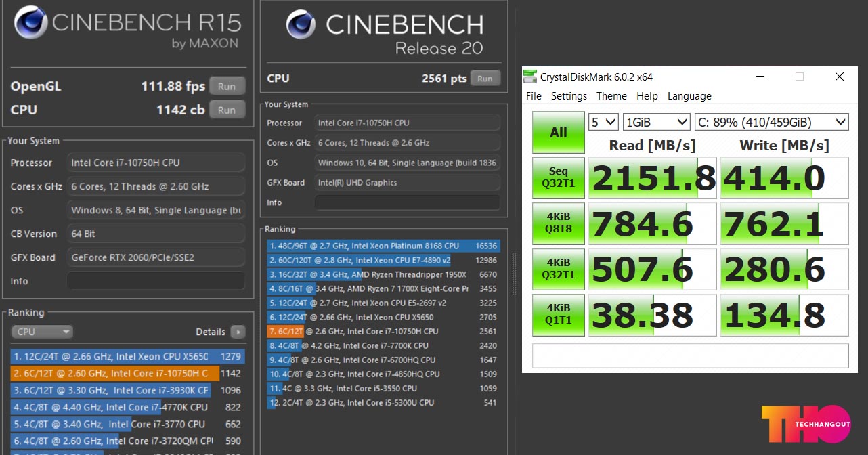Click the 4KiB Q1T1 write result 134.8

[784, 314]
